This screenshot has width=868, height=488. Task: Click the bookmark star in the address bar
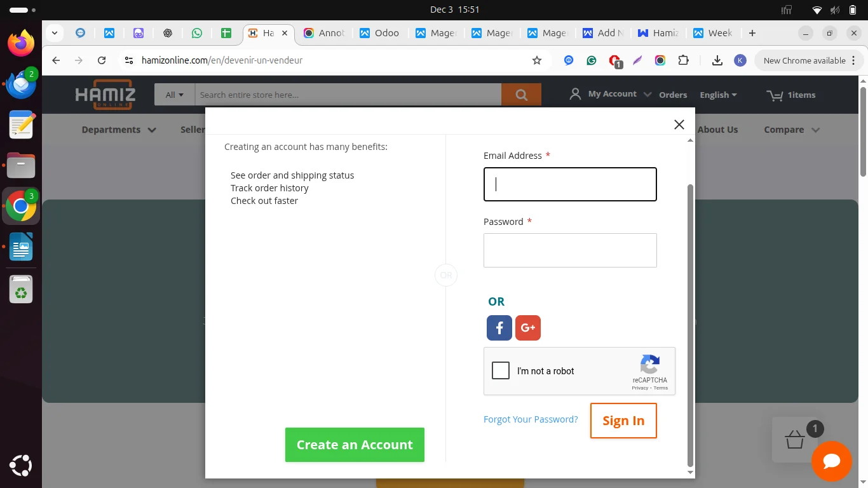[x=536, y=60]
